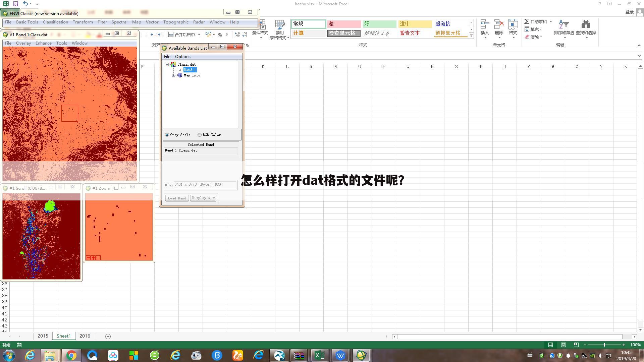This screenshot has width=644, height=362.
Task: Open the Display #1 dropdown
Action: [204, 198]
